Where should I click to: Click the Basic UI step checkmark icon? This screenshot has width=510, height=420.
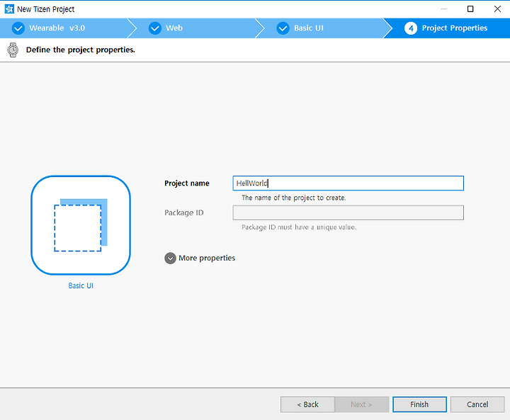[283, 28]
